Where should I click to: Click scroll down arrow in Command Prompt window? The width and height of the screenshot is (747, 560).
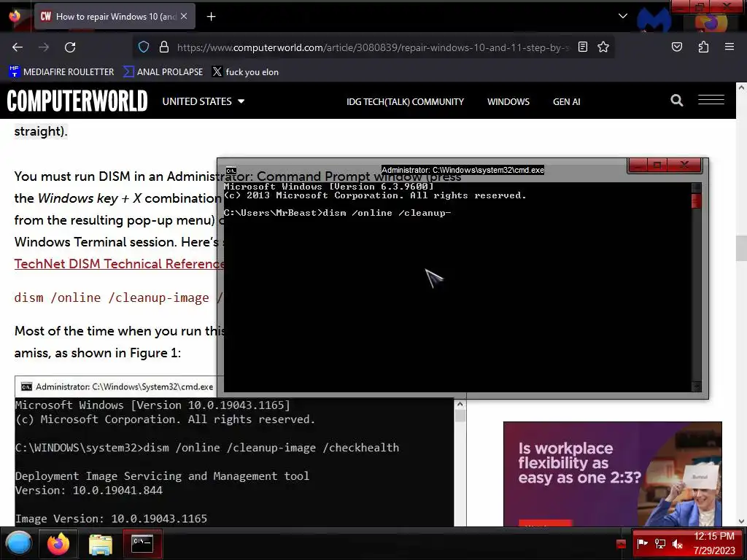(x=696, y=386)
